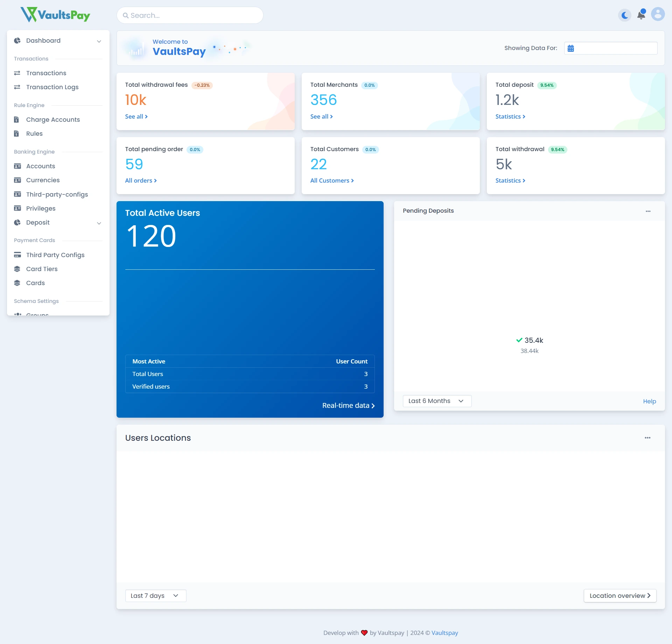Open the Users Locations ellipsis options
The height and width of the screenshot is (644, 672).
pos(647,438)
